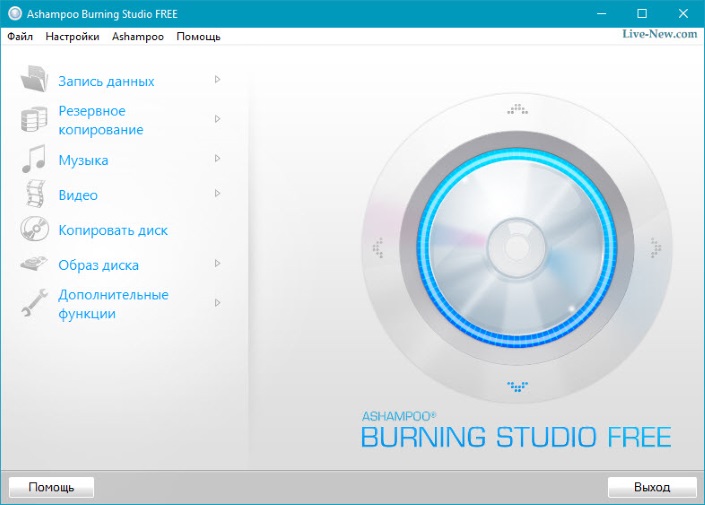Click the disc icon beside Копировать диск

tap(35, 228)
